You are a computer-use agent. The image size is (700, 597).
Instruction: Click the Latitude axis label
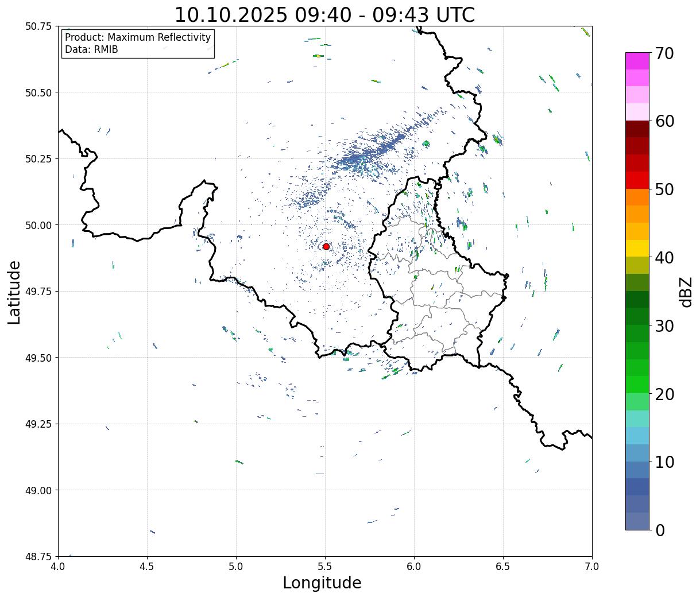[14, 292]
